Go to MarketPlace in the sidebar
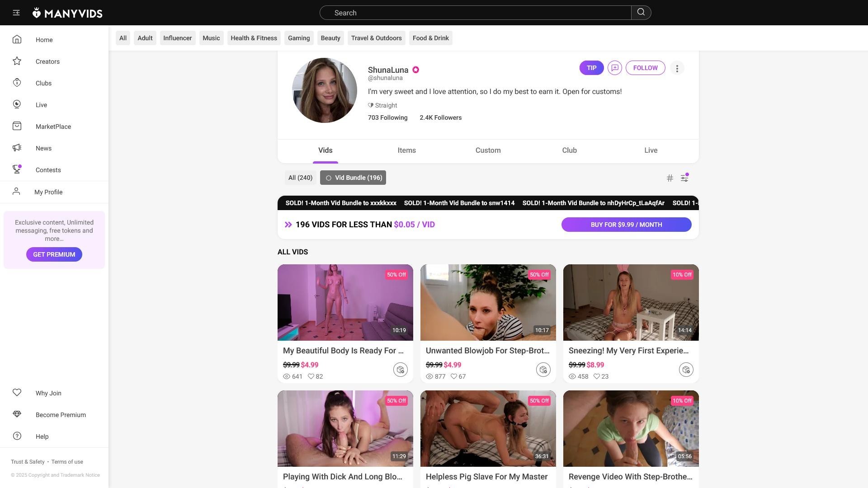Screen dimensions: 868x488 pyautogui.click(x=53, y=127)
